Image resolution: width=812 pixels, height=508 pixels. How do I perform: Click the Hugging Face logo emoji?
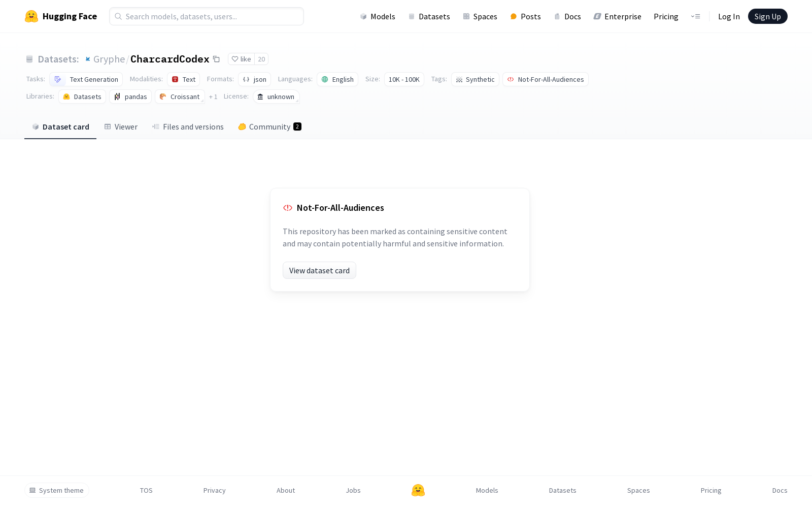pos(31,16)
